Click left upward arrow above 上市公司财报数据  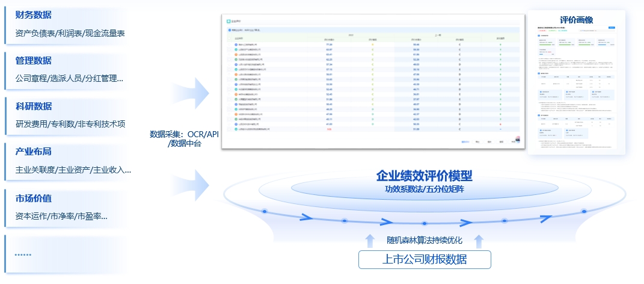370,242
